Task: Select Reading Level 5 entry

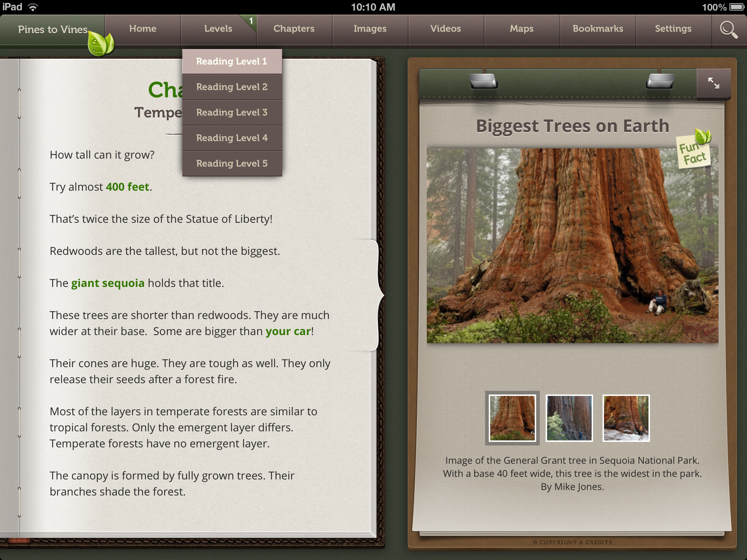Action: [x=232, y=163]
